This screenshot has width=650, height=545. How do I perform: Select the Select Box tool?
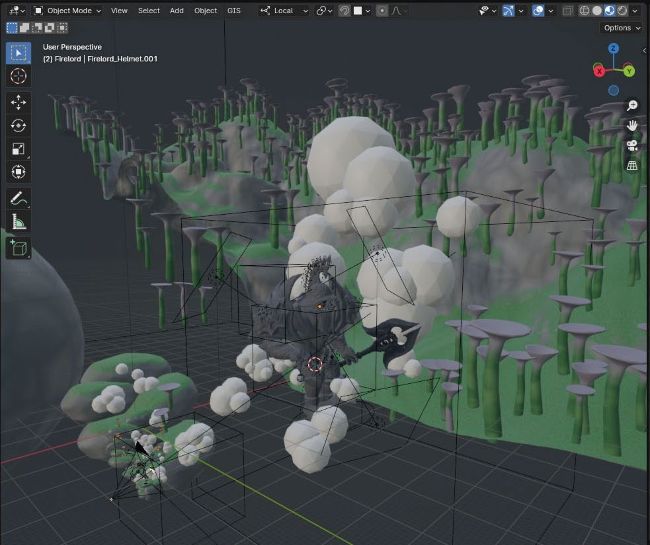18,52
